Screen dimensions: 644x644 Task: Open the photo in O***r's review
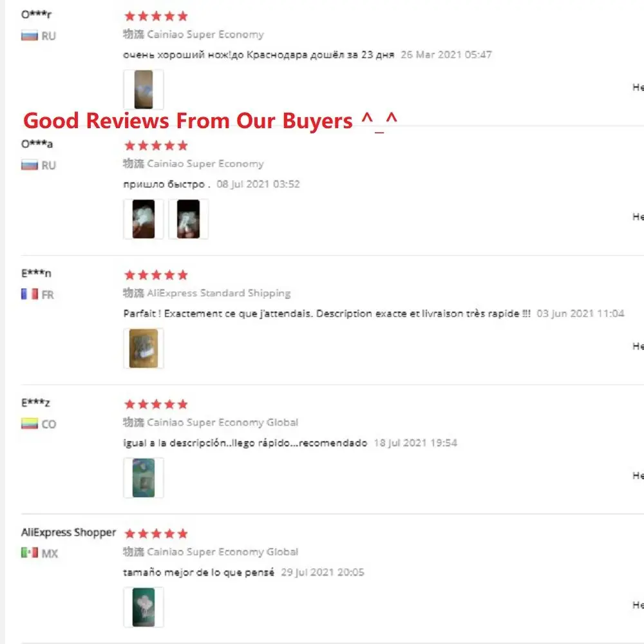[x=144, y=90]
